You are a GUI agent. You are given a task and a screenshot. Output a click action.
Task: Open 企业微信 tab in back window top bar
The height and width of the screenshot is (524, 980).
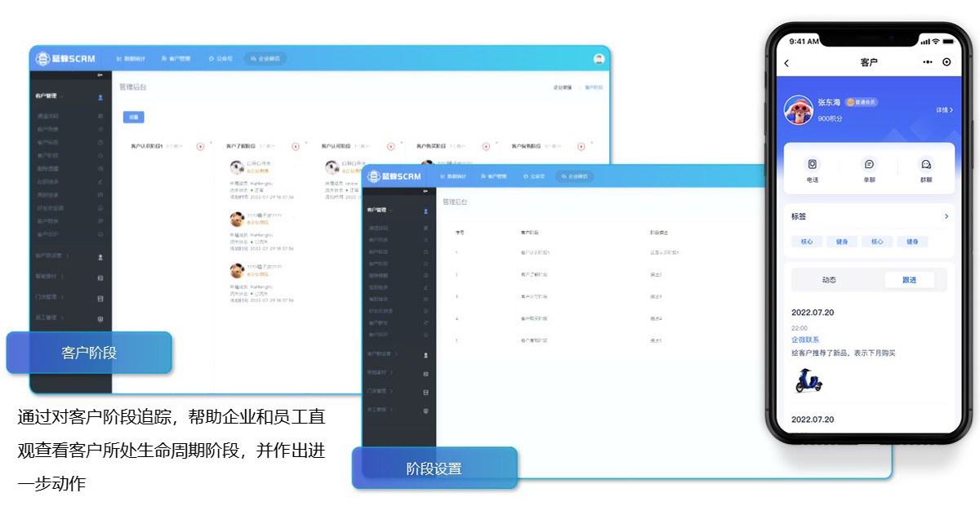point(265,59)
